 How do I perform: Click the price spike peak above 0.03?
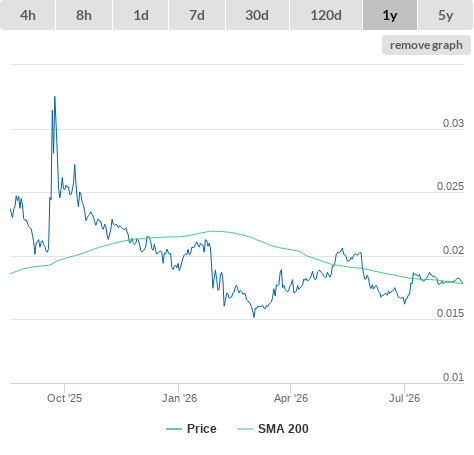coord(55,97)
